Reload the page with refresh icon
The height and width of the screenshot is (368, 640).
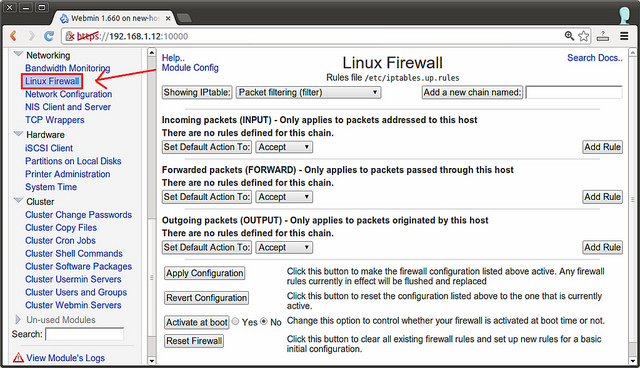point(49,36)
